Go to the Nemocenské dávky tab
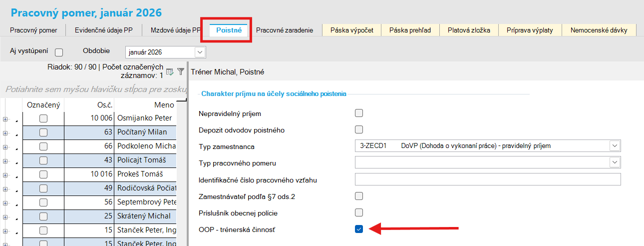This screenshot has width=644, height=246. (x=599, y=30)
